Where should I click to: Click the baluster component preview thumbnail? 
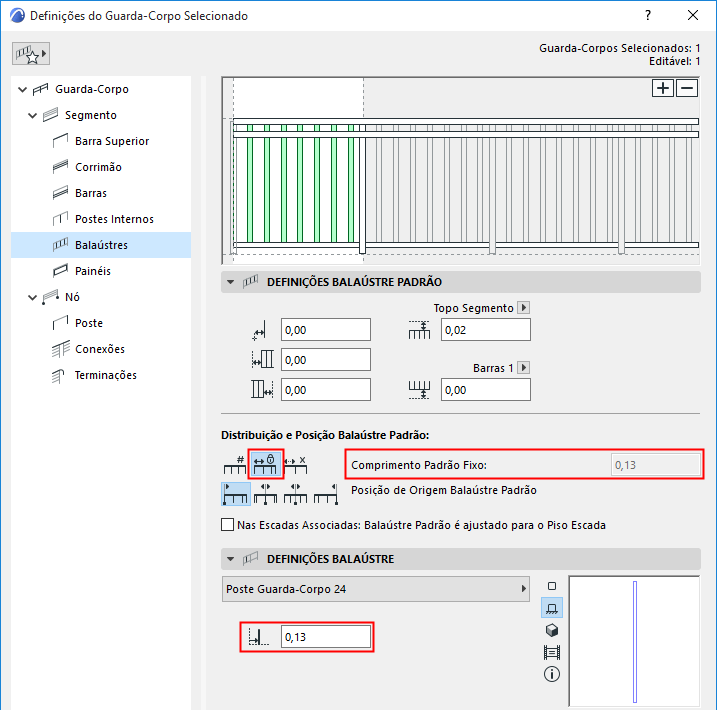coord(634,641)
